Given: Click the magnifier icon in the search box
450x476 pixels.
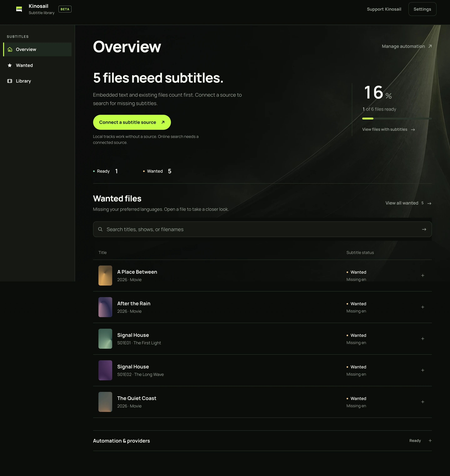Looking at the screenshot, I should (x=100, y=229).
